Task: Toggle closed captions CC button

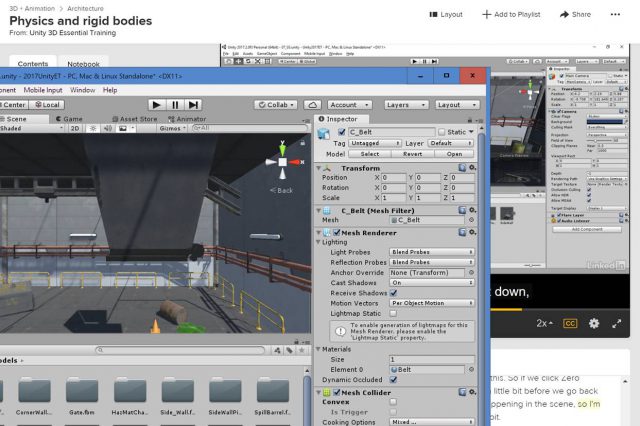Action: [x=570, y=324]
